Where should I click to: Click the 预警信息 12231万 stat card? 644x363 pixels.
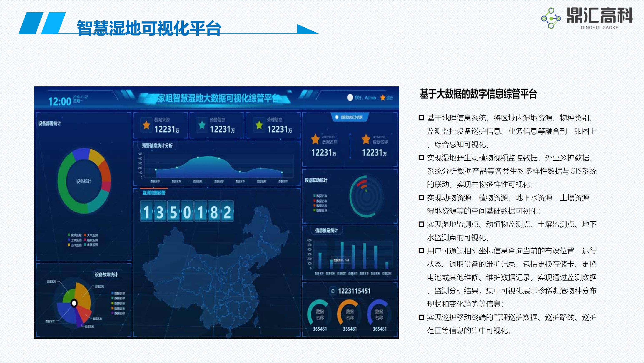[x=217, y=125]
